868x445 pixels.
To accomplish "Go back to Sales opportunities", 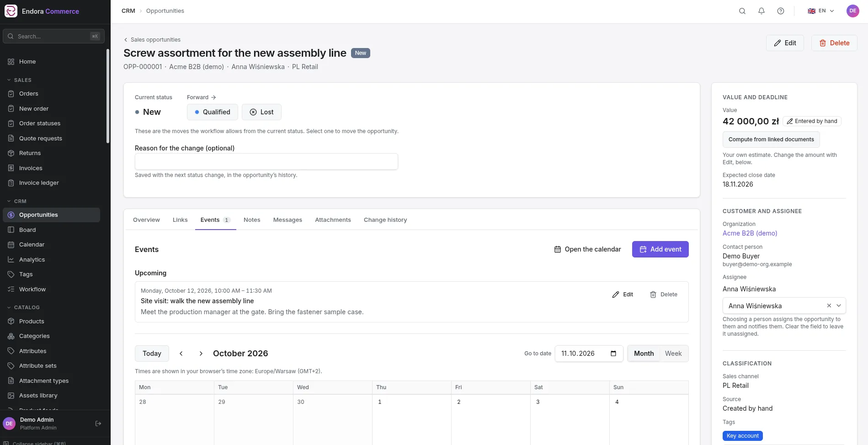I will coord(152,40).
